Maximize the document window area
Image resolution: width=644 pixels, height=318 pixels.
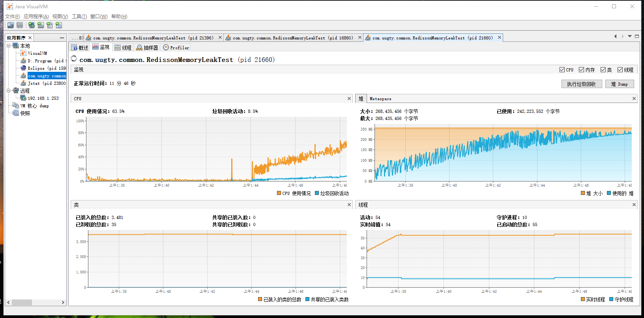pos(637,36)
